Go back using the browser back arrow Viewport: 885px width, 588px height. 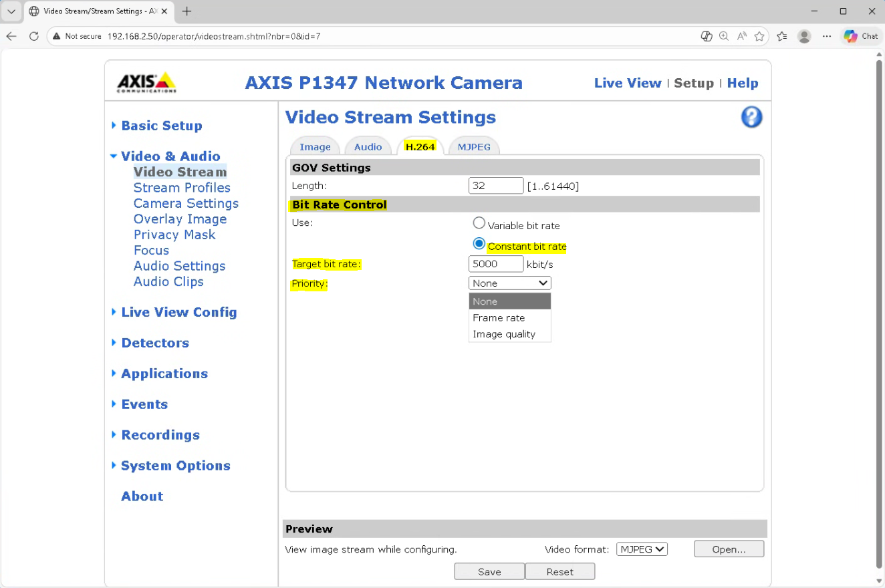tap(11, 36)
